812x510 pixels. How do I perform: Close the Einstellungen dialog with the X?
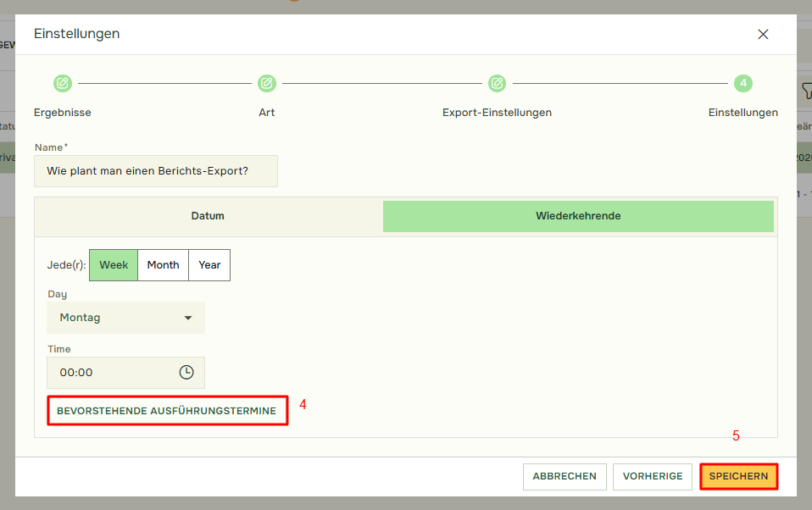(x=763, y=35)
